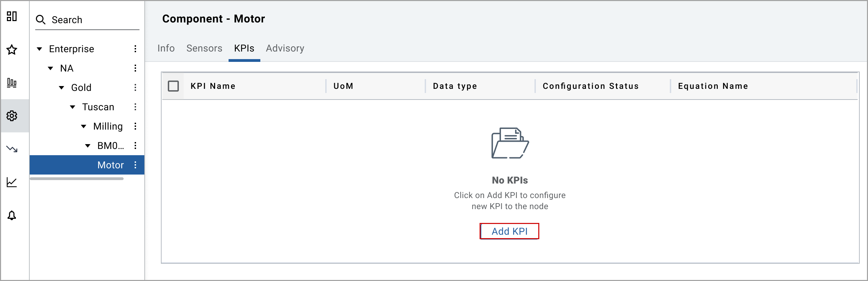The image size is (868, 281).
Task: Open notifications bell icon
Action: [12, 215]
